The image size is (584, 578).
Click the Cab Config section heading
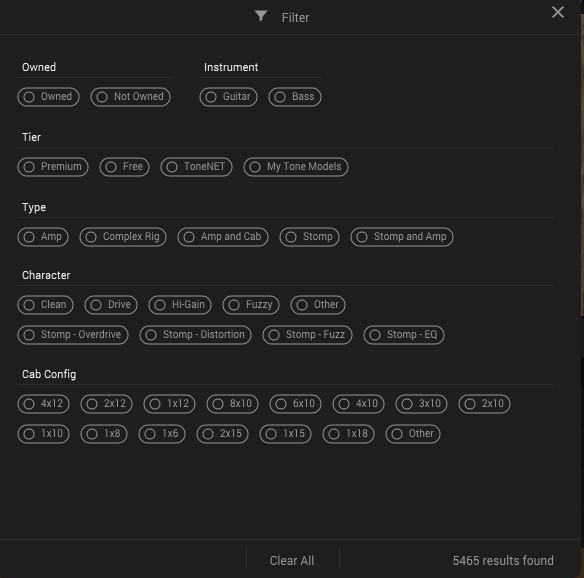tap(49, 374)
